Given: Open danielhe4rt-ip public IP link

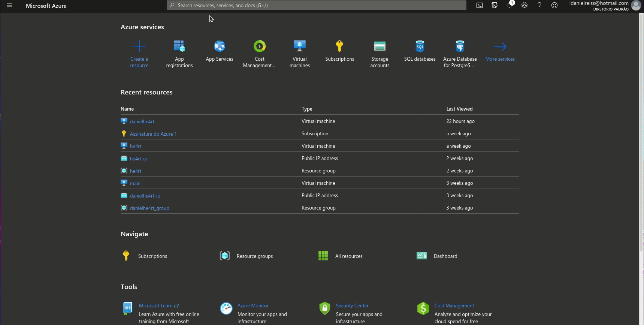Looking at the screenshot, I should point(145,196).
